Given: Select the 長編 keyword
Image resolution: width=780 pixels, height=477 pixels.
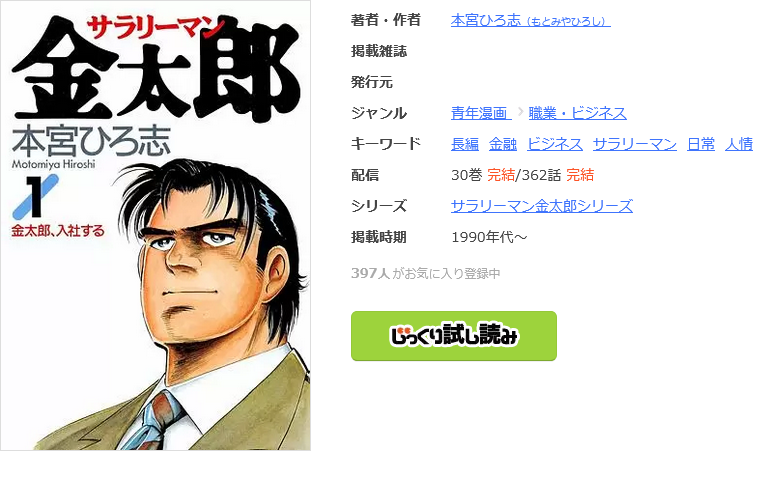Looking at the screenshot, I should 465,144.
